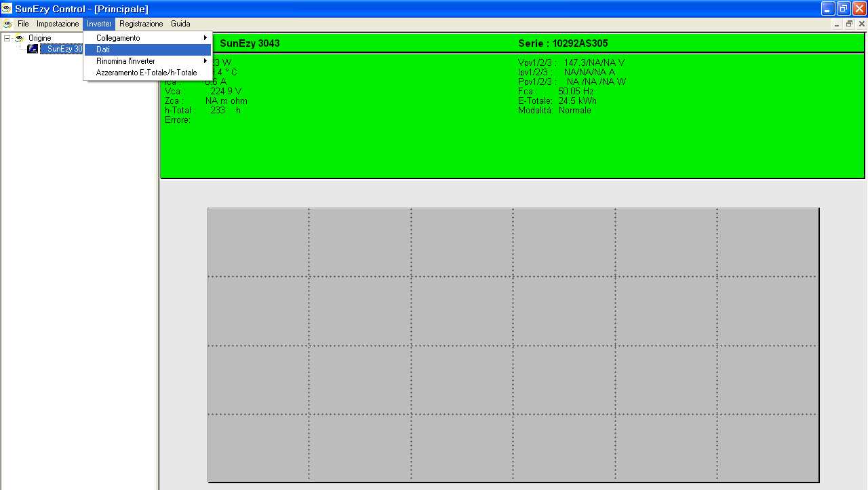Click the Modalità Normale status

[555, 110]
